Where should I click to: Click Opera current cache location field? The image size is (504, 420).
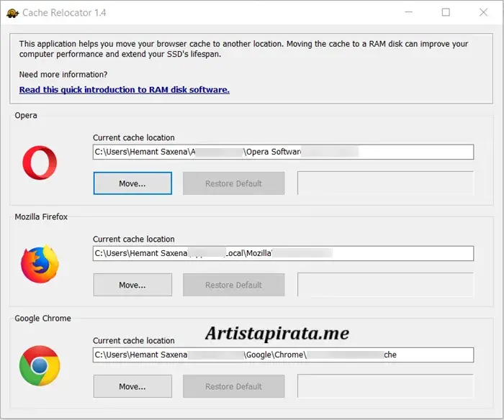283,152
